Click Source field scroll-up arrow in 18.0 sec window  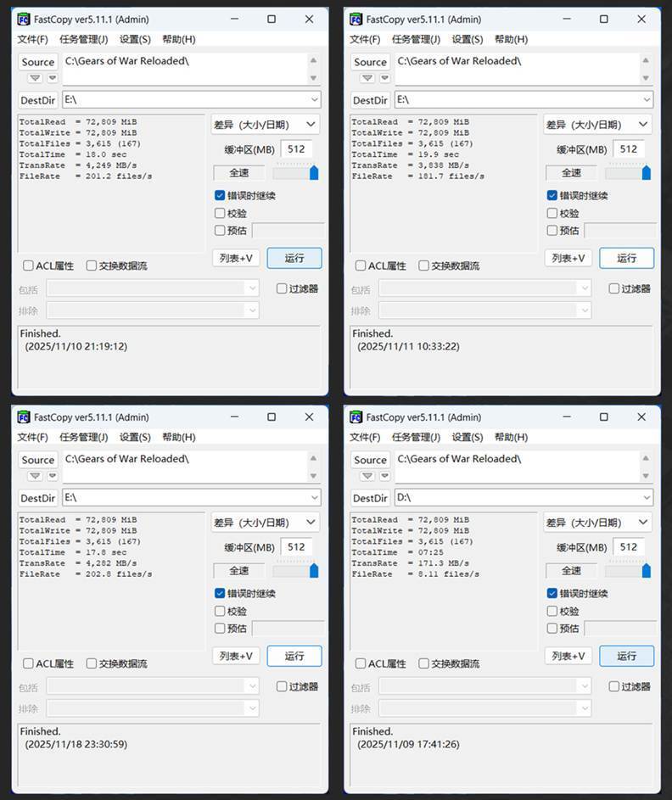click(x=313, y=60)
